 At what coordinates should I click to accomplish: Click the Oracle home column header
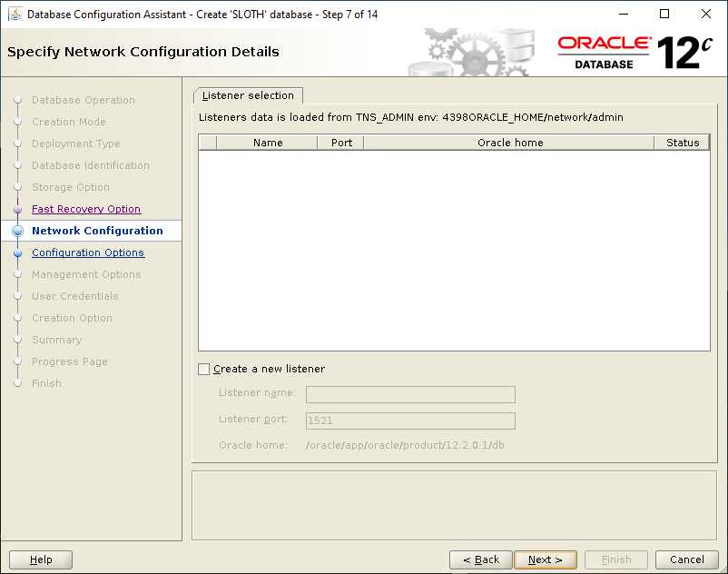pyautogui.click(x=510, y=143)
